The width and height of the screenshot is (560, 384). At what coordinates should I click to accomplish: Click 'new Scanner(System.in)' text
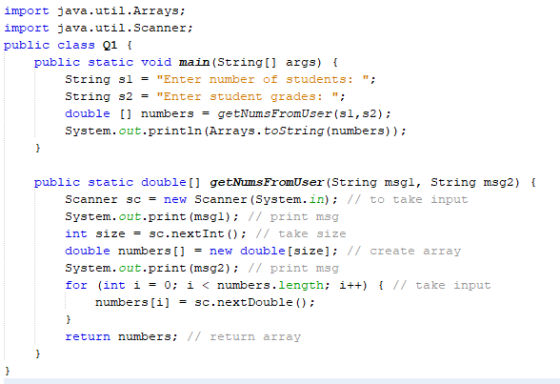(246, 199)
